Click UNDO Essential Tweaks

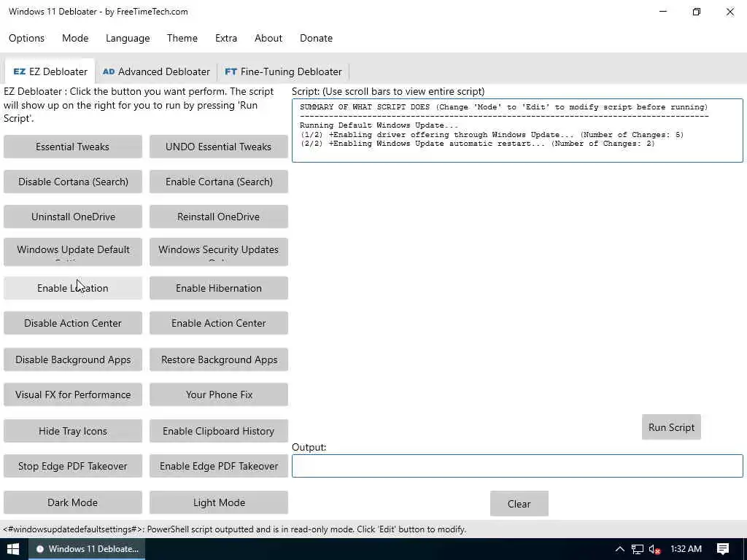(x=219, y=147)
